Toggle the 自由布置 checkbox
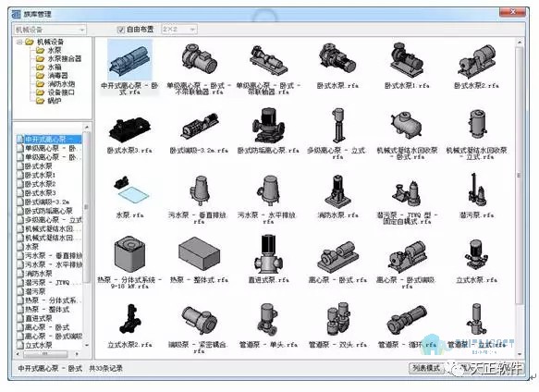The image size is (539, 392). coord(121,30)
